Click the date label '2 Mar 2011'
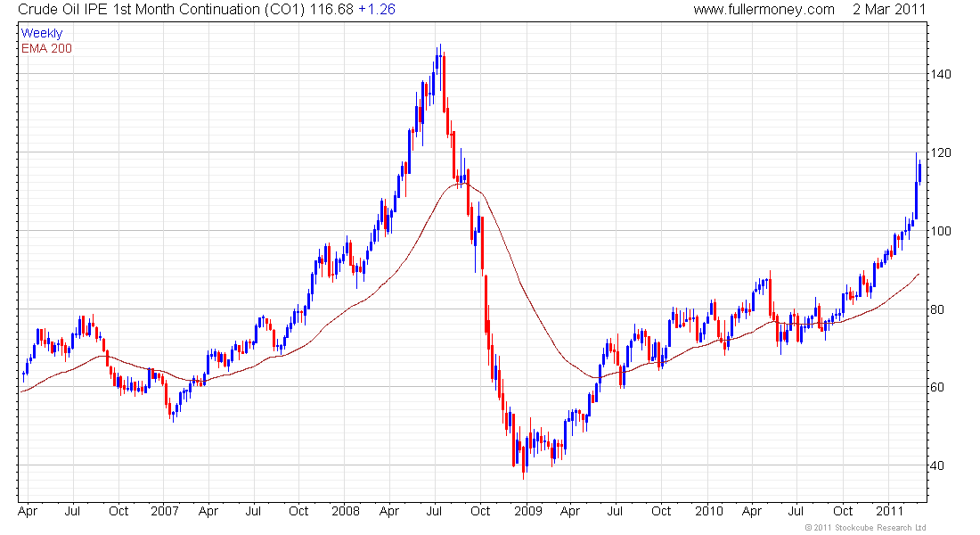The height and width of the screenshot is (535, 980). [889, 10]
